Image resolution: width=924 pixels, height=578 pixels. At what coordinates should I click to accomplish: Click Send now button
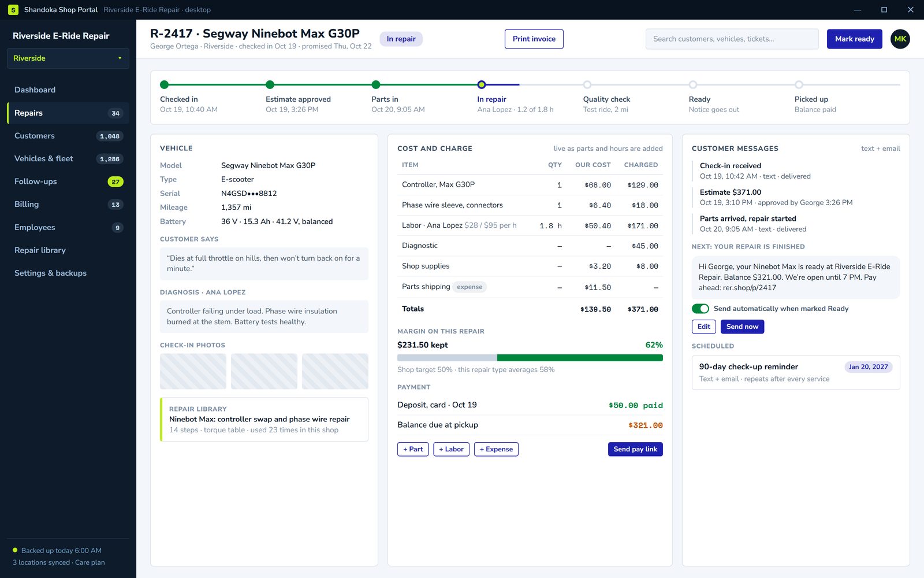point(742,327)
